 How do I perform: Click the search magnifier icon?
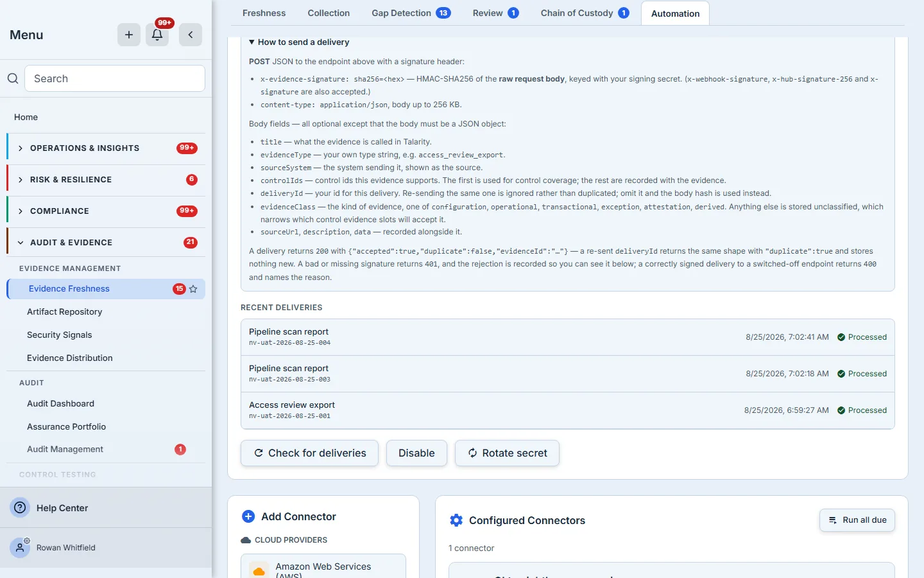tap(13, 78)
